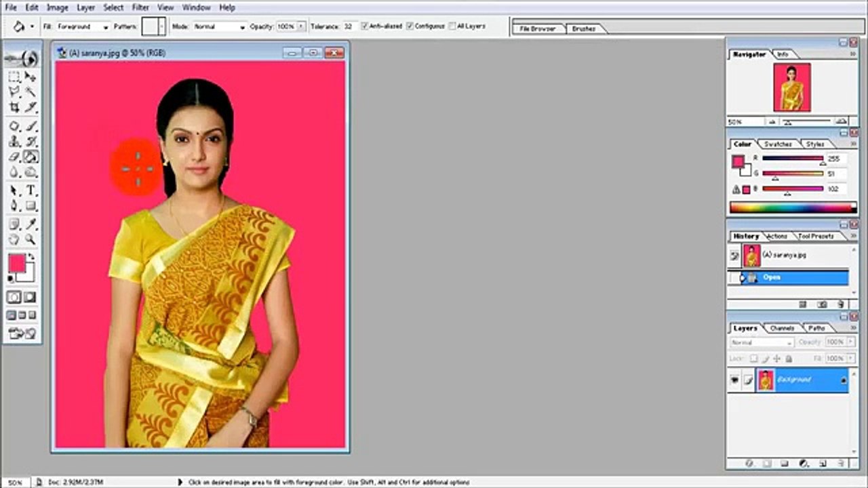Click swap foreground/background colors arrow
This screenshot has width=868, height=488.
(31, 258)
